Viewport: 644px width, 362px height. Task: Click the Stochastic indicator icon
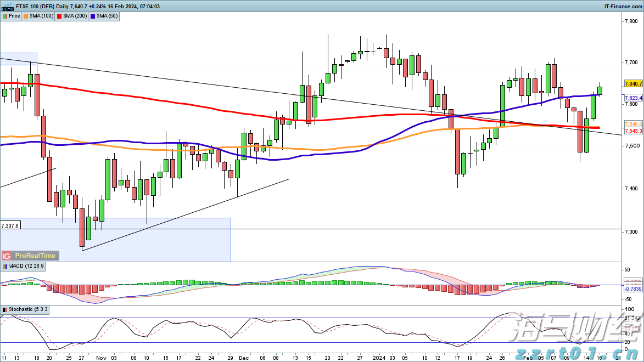pyautogui.click(x=4, y=310)
